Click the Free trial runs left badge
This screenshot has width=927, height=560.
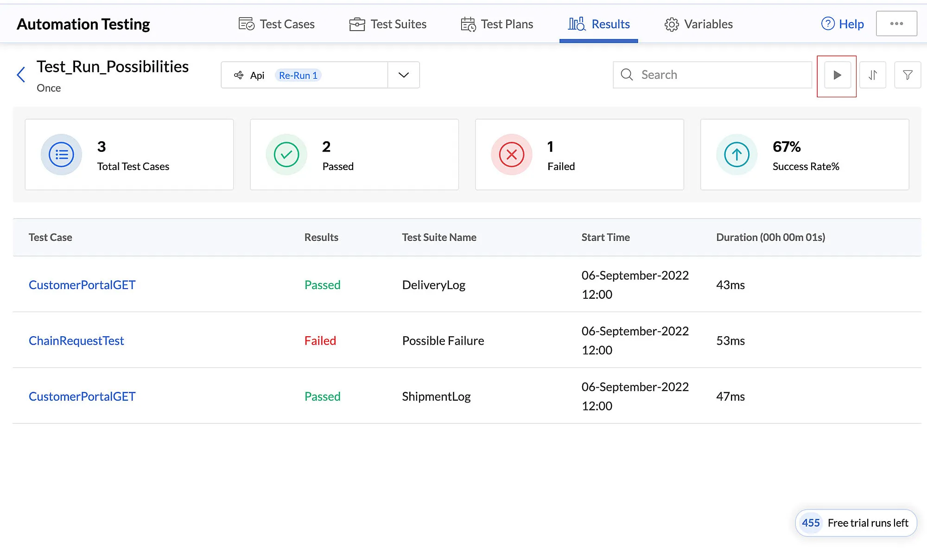(856, 523)
